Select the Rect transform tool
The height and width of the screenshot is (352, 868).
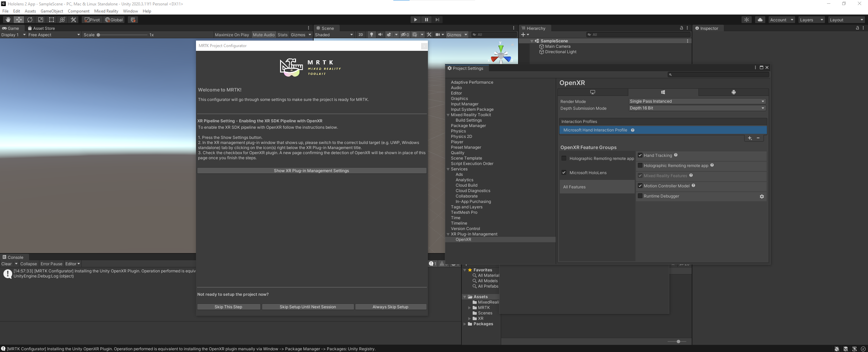(x=52, y=20)
